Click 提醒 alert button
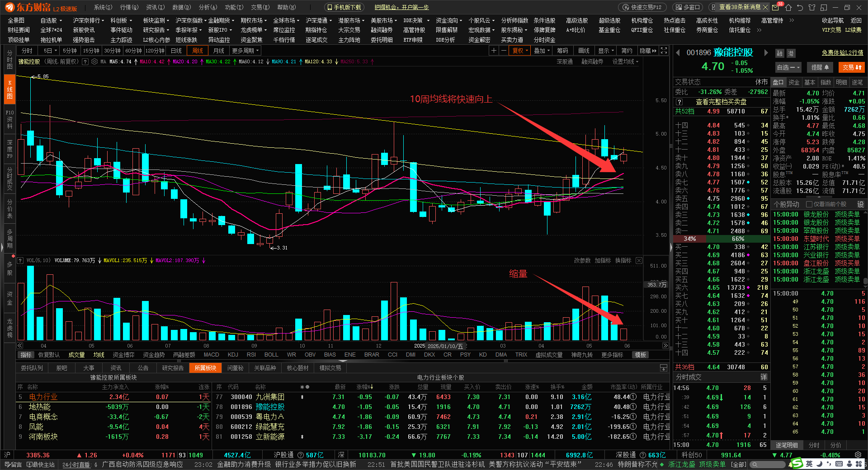 pyautogui.click(x=820, y=67)
